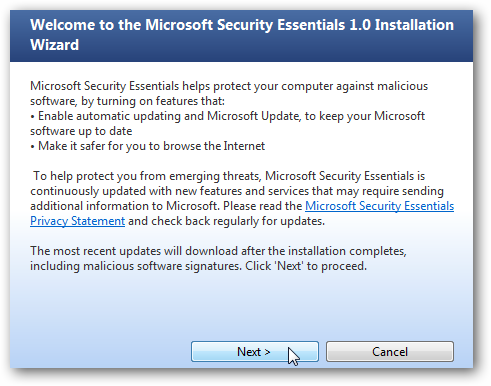Click the underlined Privacy Statement link text
The height and width of the screenshot is (386, 491).
tap(77, 221)
